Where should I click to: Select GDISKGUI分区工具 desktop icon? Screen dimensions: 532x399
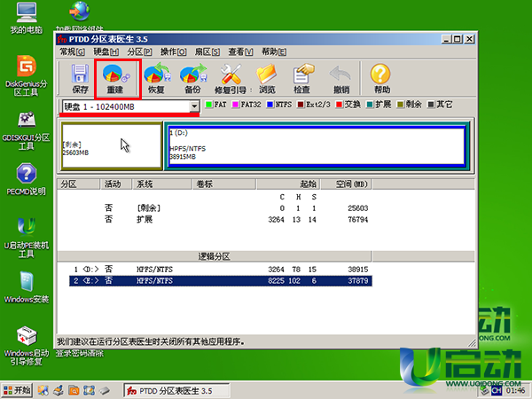click(26, 129)
